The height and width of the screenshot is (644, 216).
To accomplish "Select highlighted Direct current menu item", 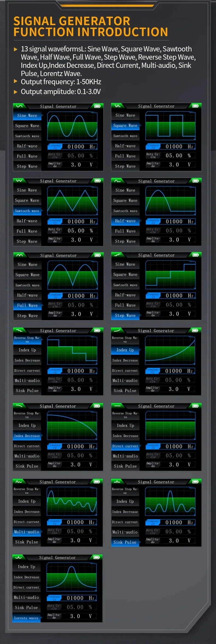I will pos(126,446).
